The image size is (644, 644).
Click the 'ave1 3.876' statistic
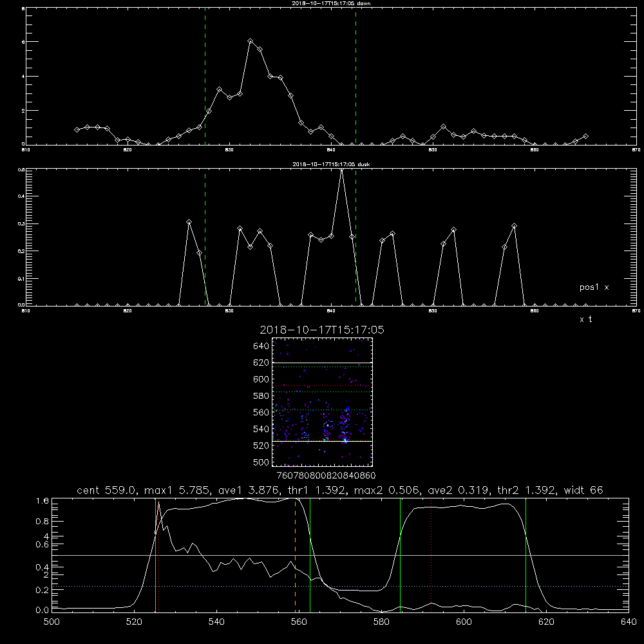[x=249, y=490]
